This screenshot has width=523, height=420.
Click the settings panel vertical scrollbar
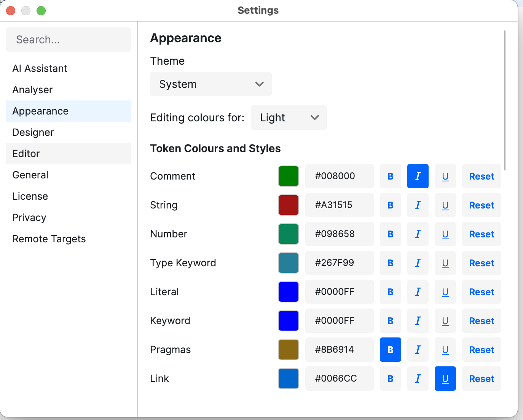[x=505, y=100]
